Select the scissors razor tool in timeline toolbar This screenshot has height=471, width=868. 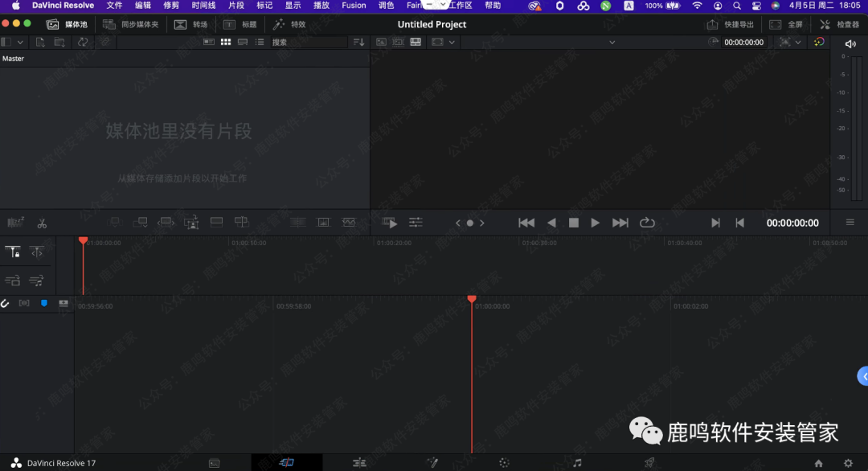point(42,222)
